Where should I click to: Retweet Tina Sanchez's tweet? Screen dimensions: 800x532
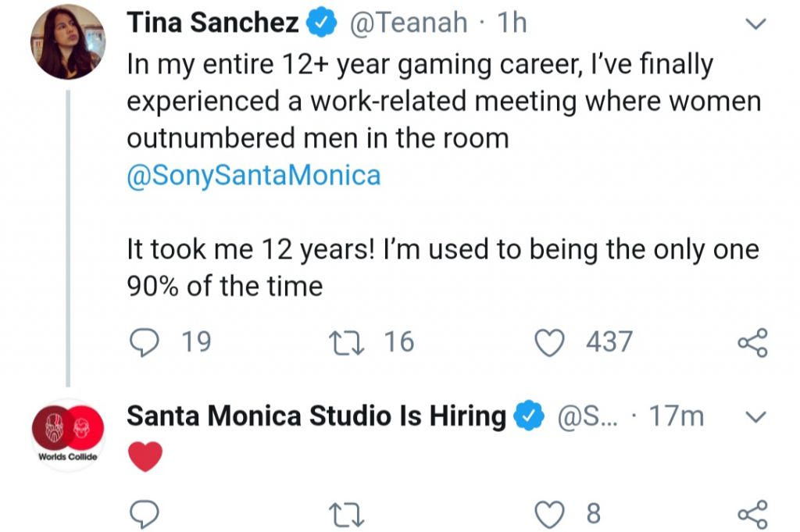coord(345,342)
